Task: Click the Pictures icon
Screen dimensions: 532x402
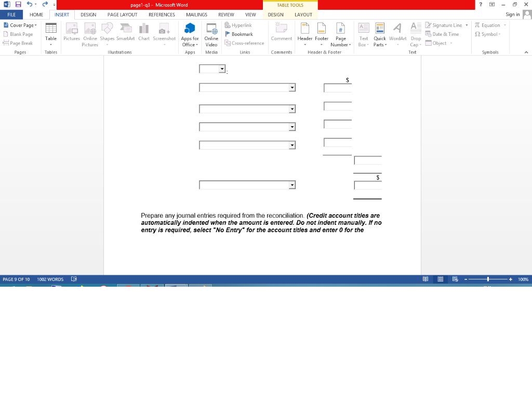Action: click(72, 32)
